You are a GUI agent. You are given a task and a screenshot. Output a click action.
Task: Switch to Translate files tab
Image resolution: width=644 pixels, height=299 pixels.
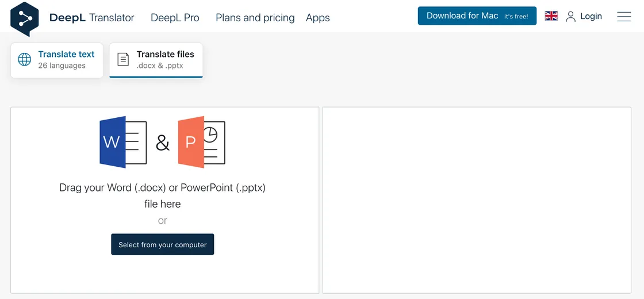point(156,60)
